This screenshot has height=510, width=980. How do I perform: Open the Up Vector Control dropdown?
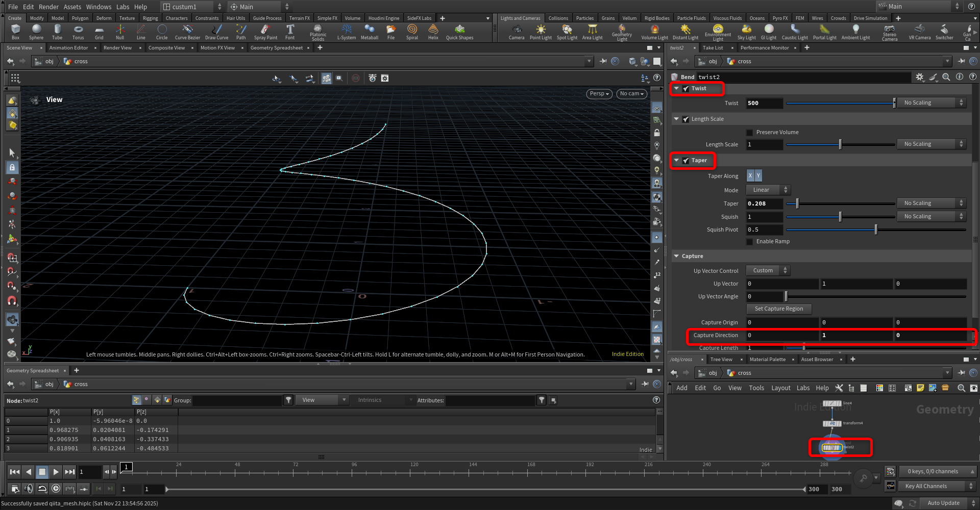pyautogui.click(x=768, y=271)
